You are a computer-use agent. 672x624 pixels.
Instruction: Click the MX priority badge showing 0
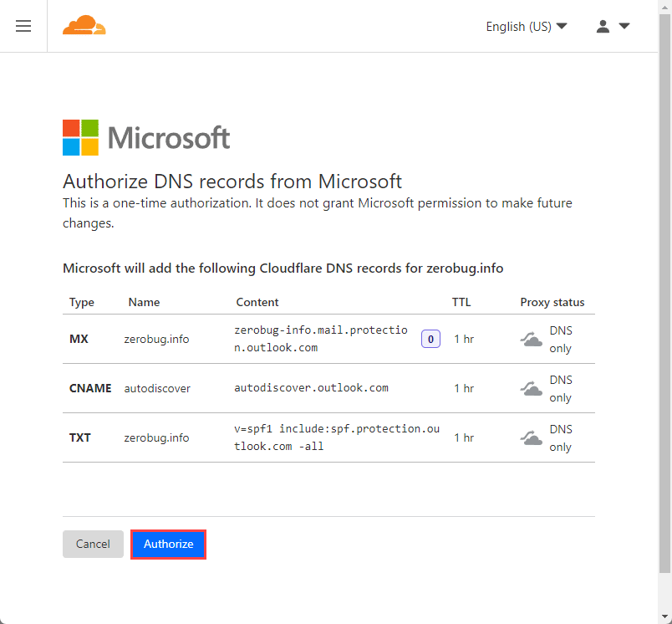(430, 340)
